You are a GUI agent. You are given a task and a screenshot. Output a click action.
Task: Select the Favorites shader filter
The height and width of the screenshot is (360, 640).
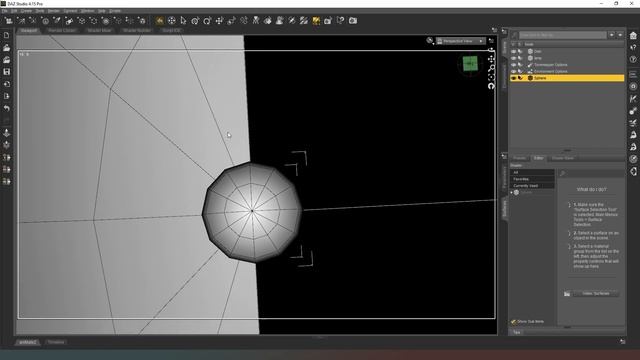click(532, 179)
